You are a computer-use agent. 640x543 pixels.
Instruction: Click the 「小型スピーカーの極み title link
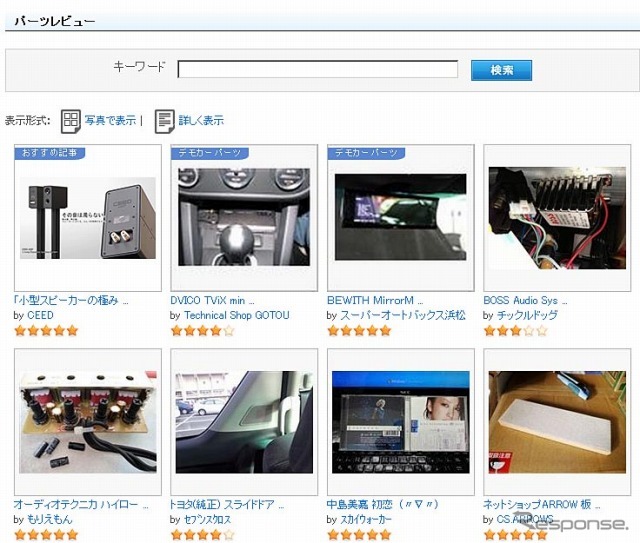click(x=71, y=300)
